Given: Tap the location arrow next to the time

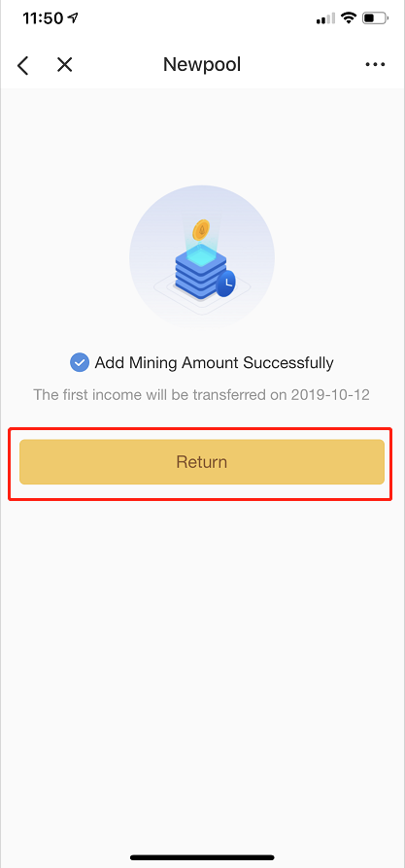Looking at the screenshot, I should pyautogui.click(x=73, y=18).
